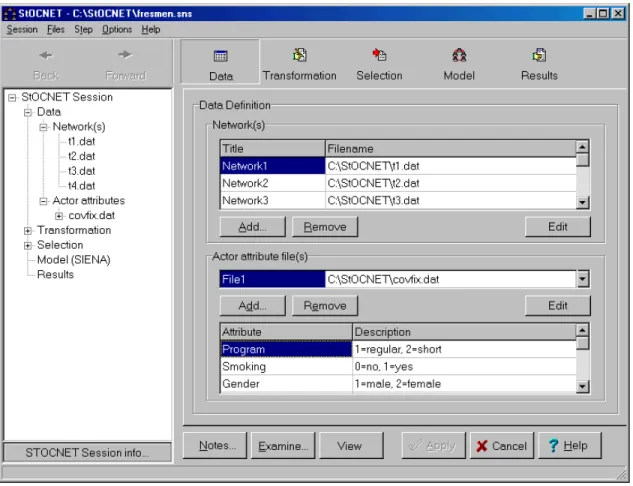633x486 pixels.
Task: Click the Apply button
Action: 433,446
